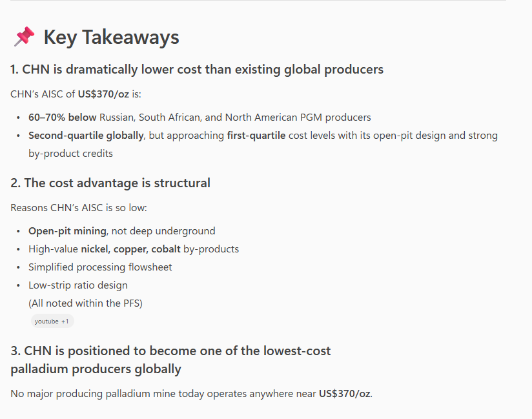Image resolution: width=532 pixels, height=419 pixels.
Task: Click the bold "nickel, copper, cobalt" text
Action: pyautogui.click(x=130, y=249)
